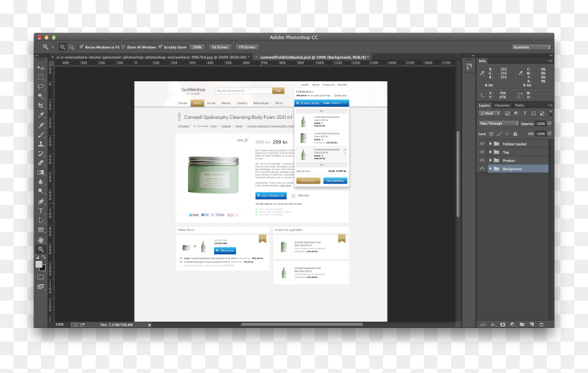Select the Clone Stamp tool
This screenshot has width=588, height=373.
40,144
